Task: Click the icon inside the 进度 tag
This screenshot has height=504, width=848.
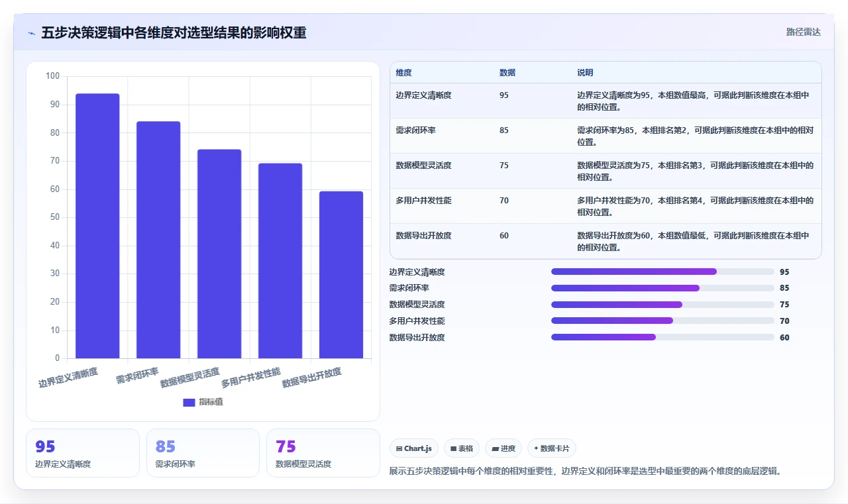Action: click(495, 449)
